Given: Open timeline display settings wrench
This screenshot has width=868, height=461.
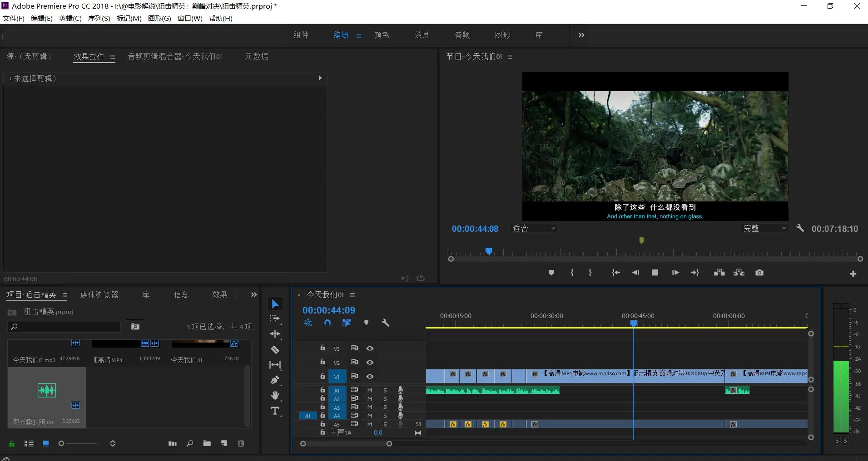Looking at the screenshot, I should click(385, 323).
